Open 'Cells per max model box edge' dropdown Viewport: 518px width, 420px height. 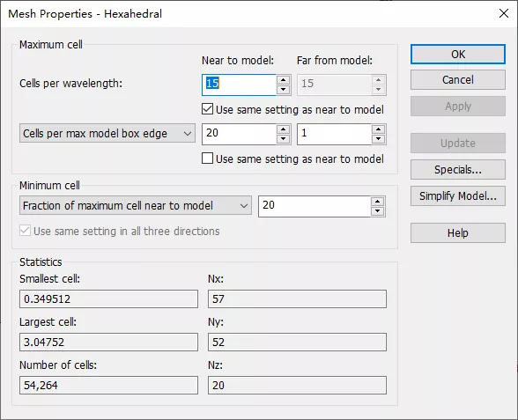click(107, 134)
